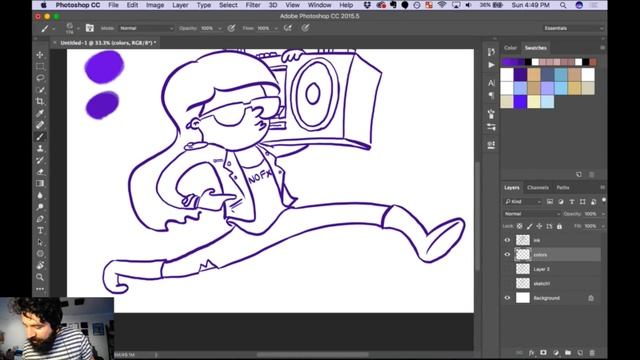Select the History Brush tool
The height and width of the screenshot is (360, 640).
coord(40,160)
